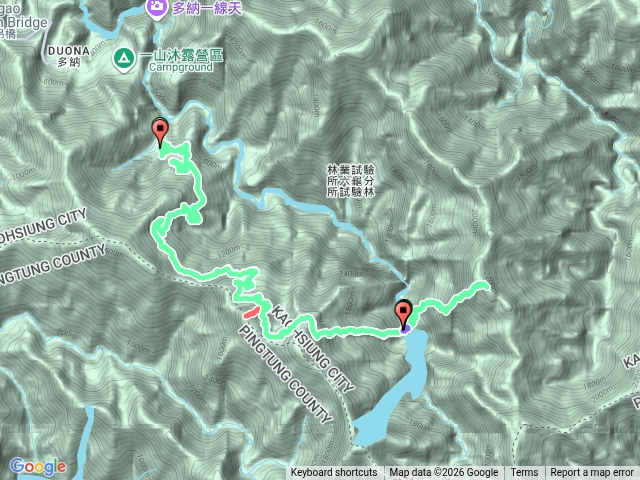This screenshot has width=640, height=480.
Task: Click the red pin marker beside the blue lake
Action: click(403, 313)
